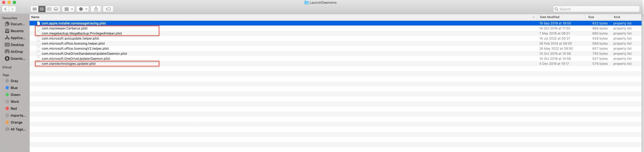Image resolution: width=644 pixels, height=152 pixels.
Task: Click the date 14 Jul 2022 at 00:27
Action: (555, 38)
